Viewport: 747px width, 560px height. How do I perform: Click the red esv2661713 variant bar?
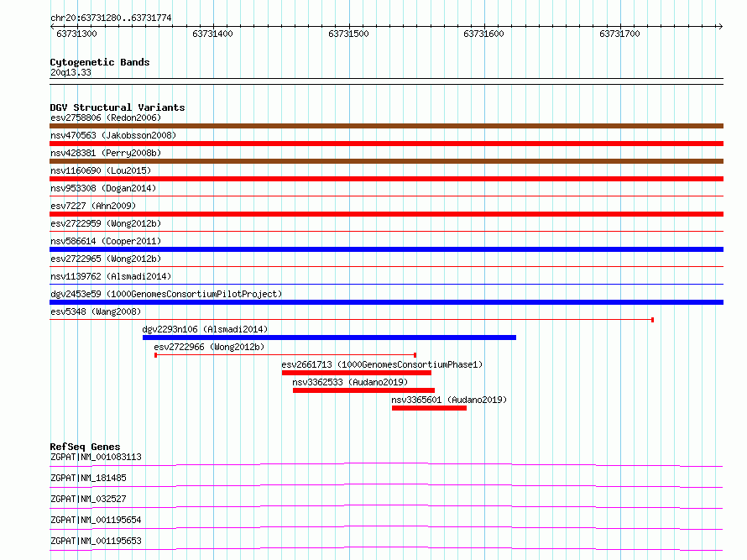tap(357, 373)
